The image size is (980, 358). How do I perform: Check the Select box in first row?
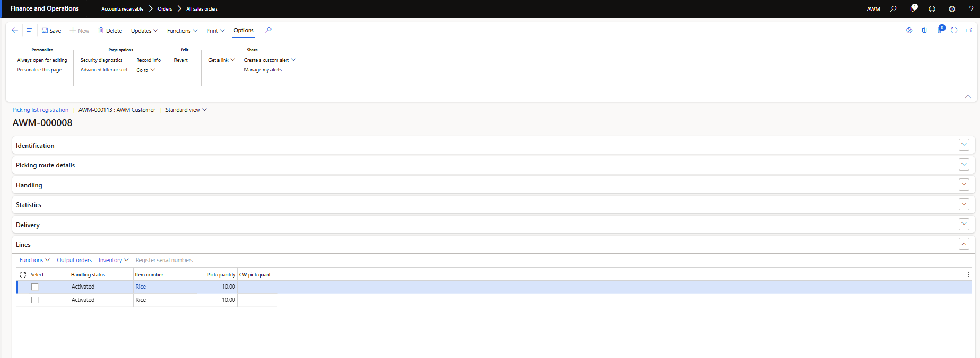point(35,287)
